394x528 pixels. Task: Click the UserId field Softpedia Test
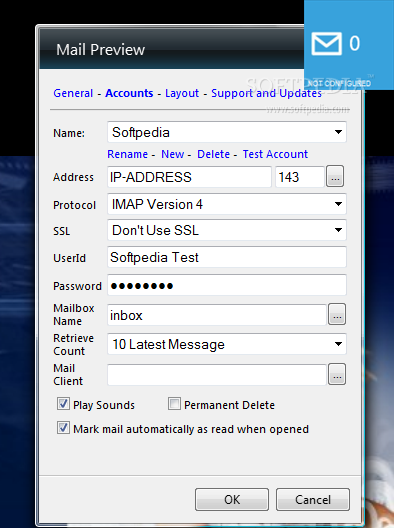tap(227, 257)
